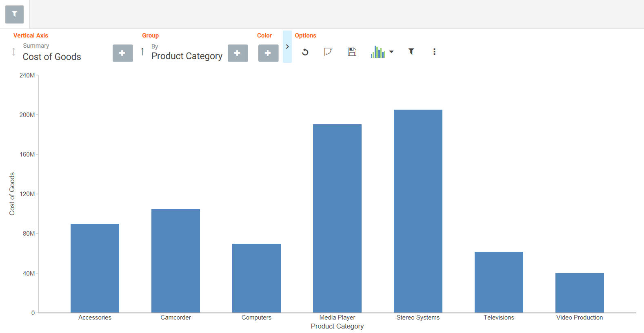Click the bar chart type icon
Viewport: 644px width, 333px height.
pyautogui.click(x=378, y=52)
